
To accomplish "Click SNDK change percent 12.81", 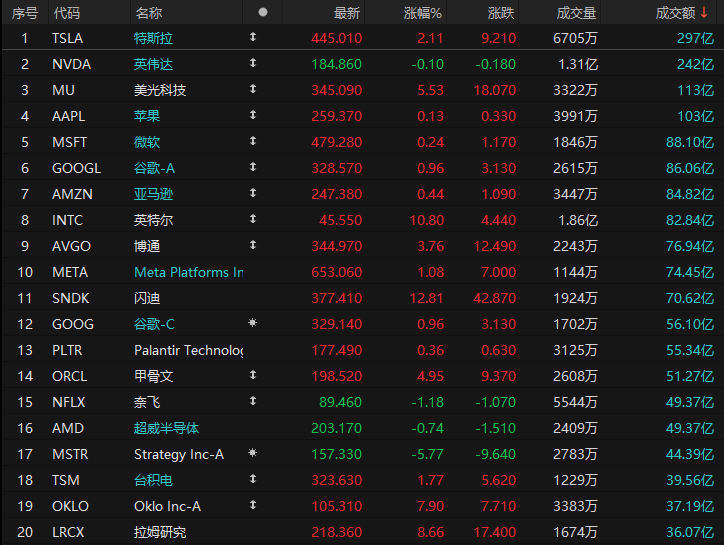I will (426, 298).
